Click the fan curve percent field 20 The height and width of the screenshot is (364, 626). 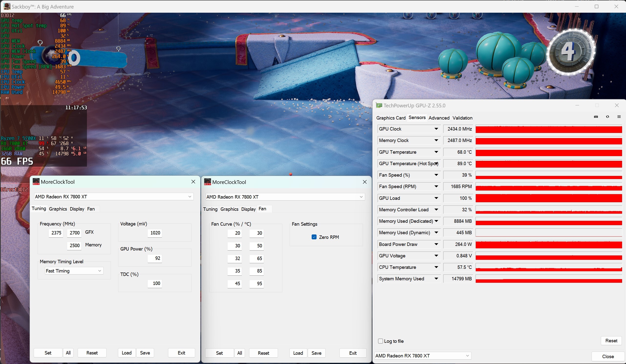pos(235,233)
